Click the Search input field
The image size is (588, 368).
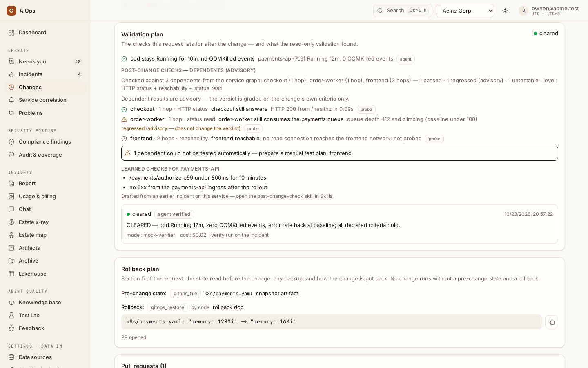[x=403, y=11]
